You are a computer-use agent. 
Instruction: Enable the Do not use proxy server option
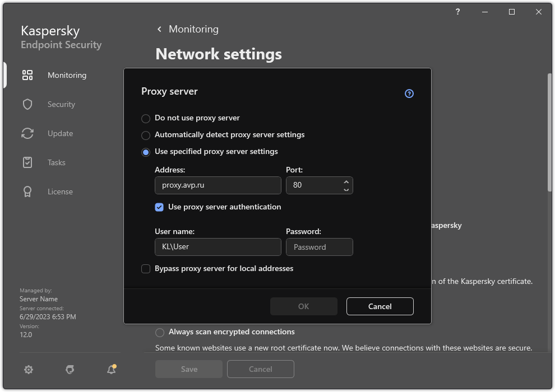coord(146,118)
